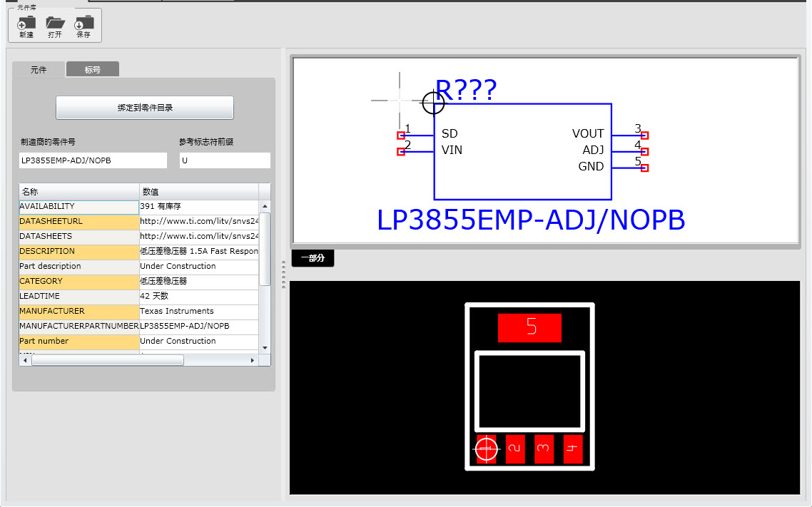Switch to the 标号 tab
The height and width of the screenshot is (507, 812).
point(93,69)
